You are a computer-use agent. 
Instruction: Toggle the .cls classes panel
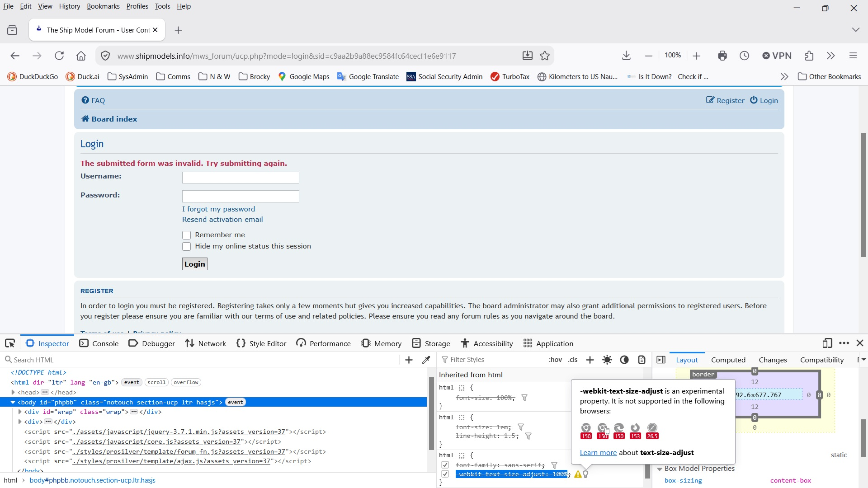[573, 360]
